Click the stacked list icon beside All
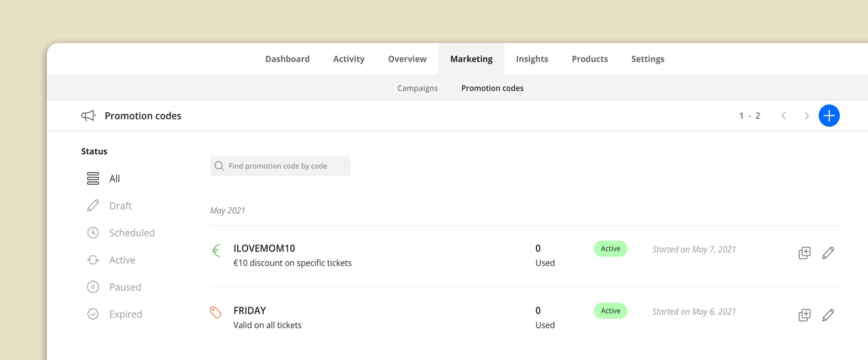Image resolution: width=868 pixels, height=360 pixels. click(93, 179)
